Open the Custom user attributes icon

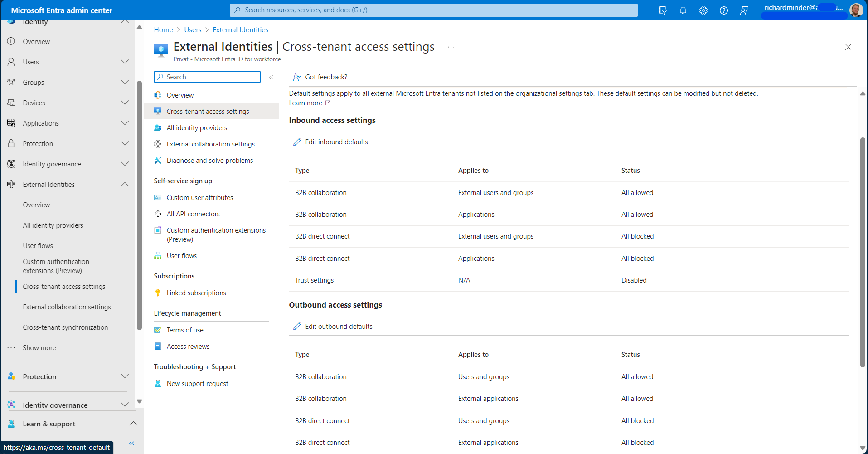click(157, 197)
